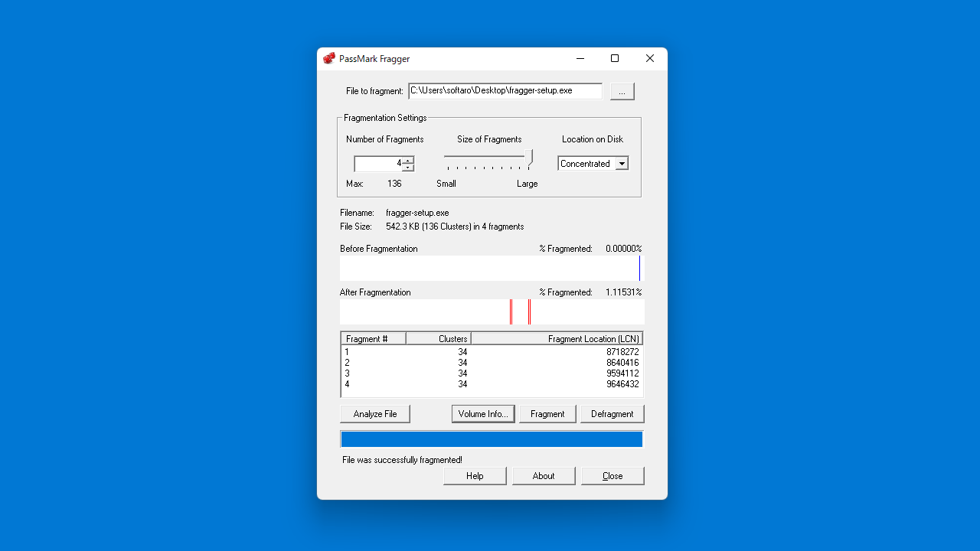Click the Fragment # column header

(x=374, y=339)
